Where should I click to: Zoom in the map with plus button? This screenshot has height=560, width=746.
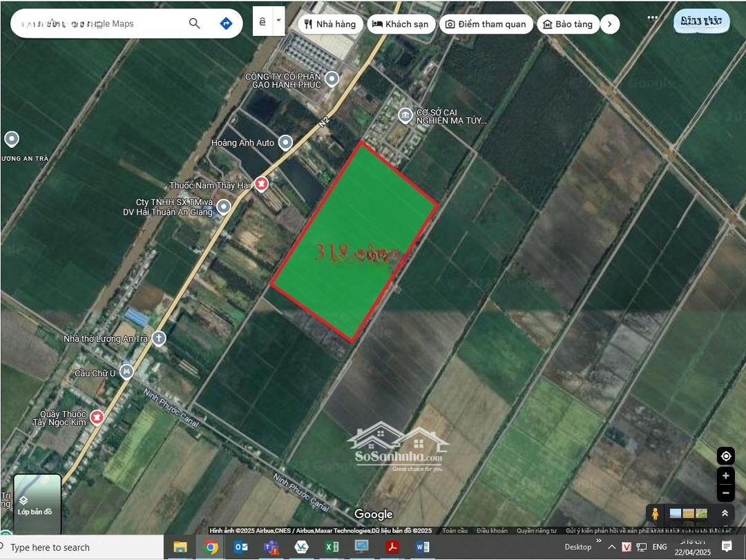pos(725,476)
